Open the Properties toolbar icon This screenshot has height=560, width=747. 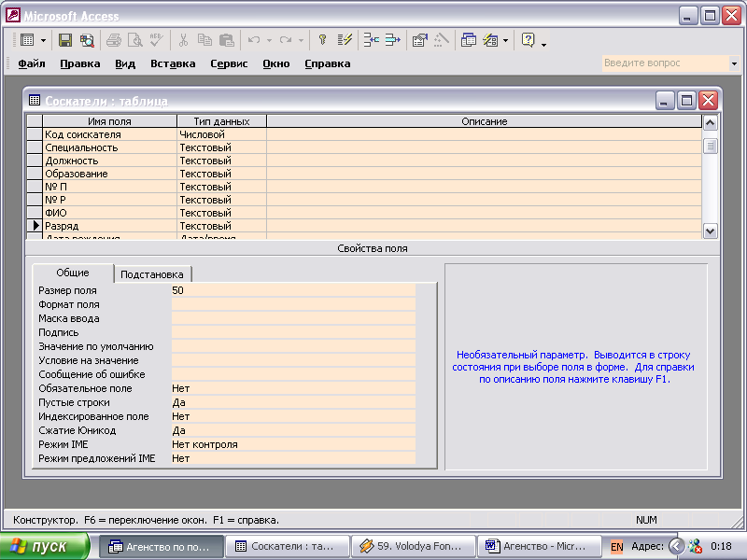[x=419, y=40]
